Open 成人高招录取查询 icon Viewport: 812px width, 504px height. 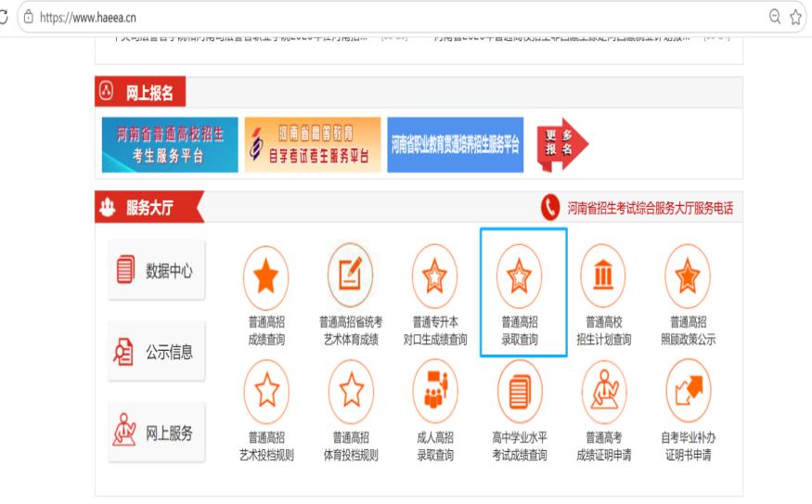pyautogui.click(x=435, y=392)
